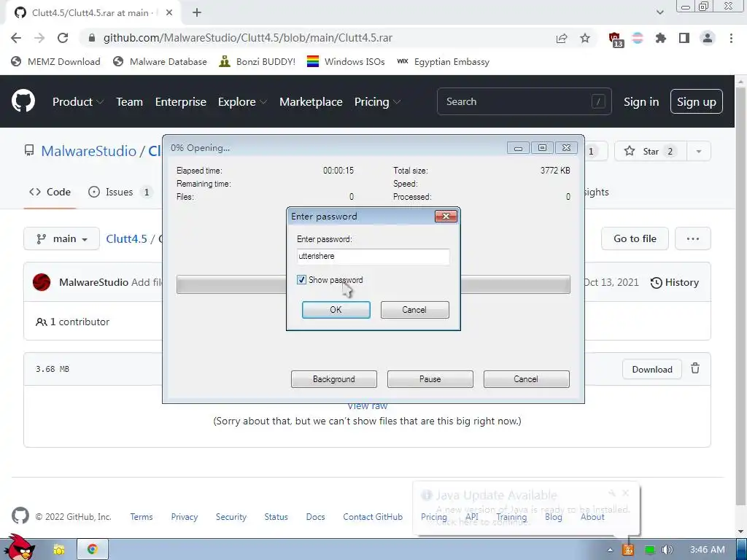
Task: Click the trash delete file icon
Action: tap(695, 368)
